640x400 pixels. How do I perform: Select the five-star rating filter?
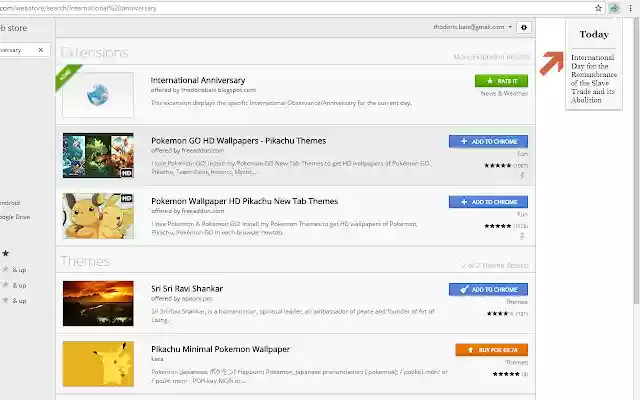tap(5, 253)
